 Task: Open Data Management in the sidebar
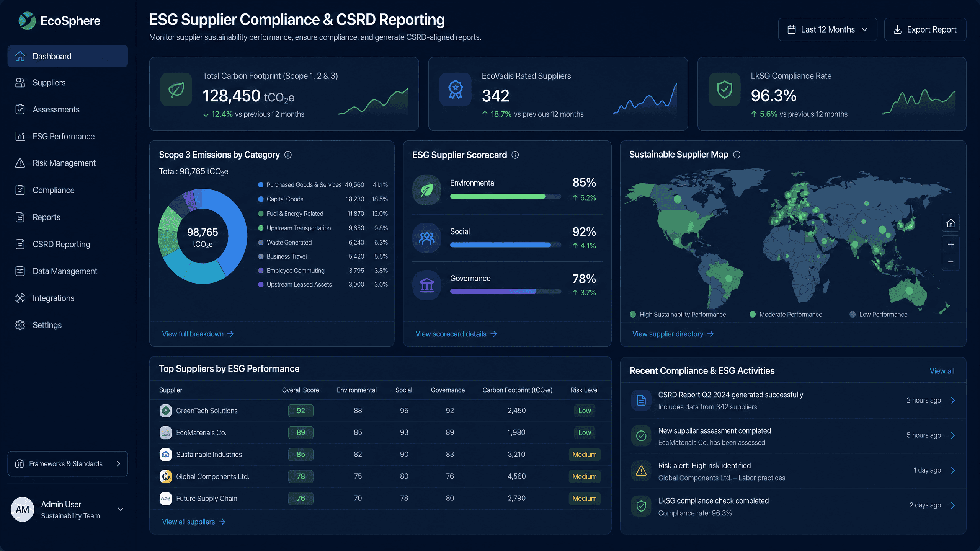pyautogui.click(x=68, y=271)
